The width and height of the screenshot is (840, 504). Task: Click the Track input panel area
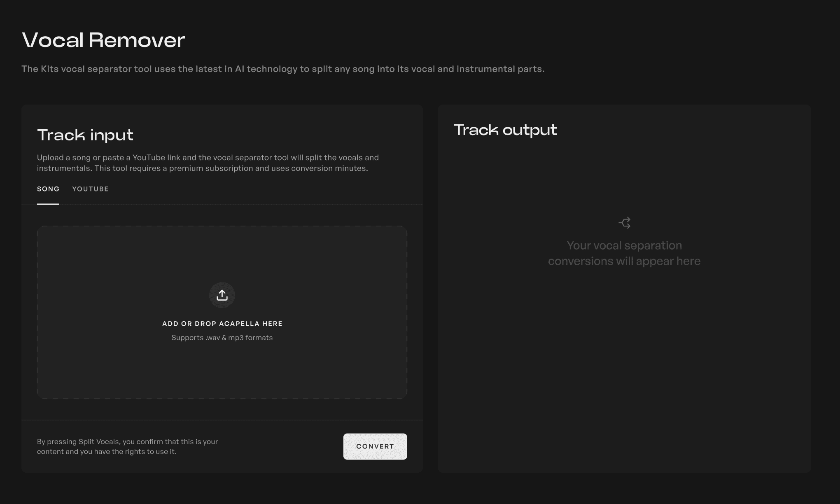[x=222, y=288]
